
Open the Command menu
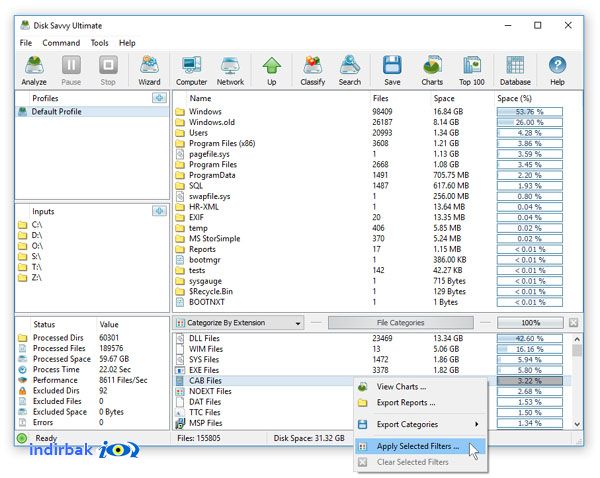61,43
